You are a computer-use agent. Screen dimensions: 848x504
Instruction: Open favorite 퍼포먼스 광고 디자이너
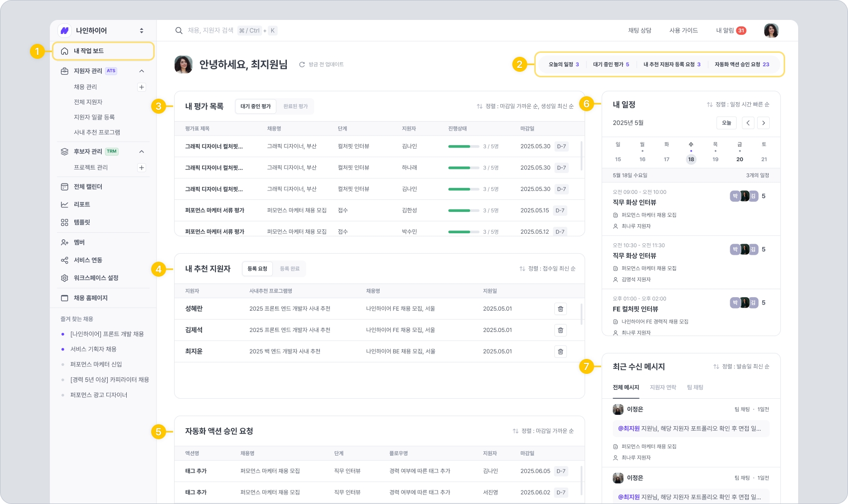point(99,395)
